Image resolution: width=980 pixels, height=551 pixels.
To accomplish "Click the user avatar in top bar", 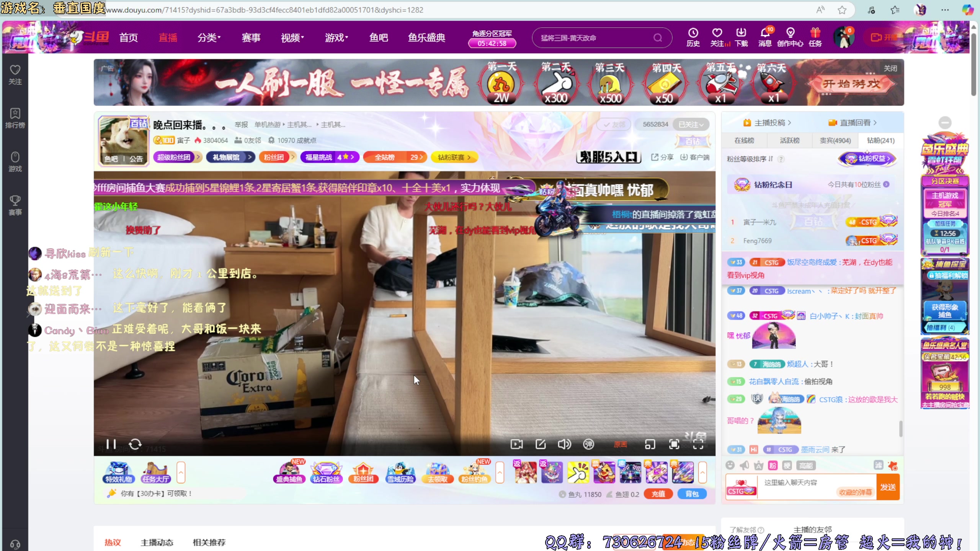I will pos(844,37).
